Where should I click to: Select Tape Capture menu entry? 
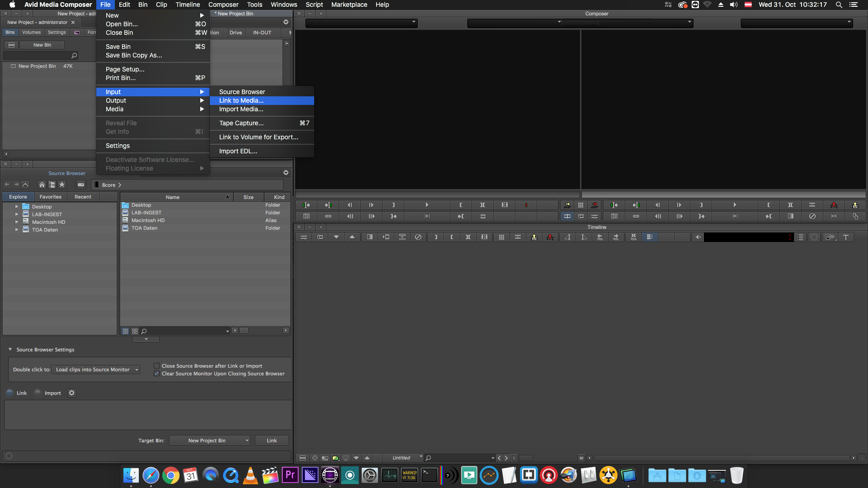click(262, 123)
